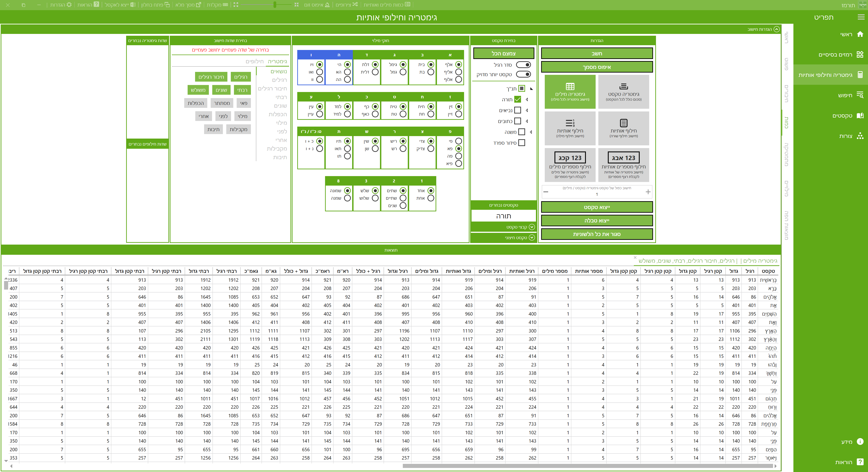This screenshot has width=868, height=472.
Task: Click the Export to Excel icon
Action: (133, 5)
